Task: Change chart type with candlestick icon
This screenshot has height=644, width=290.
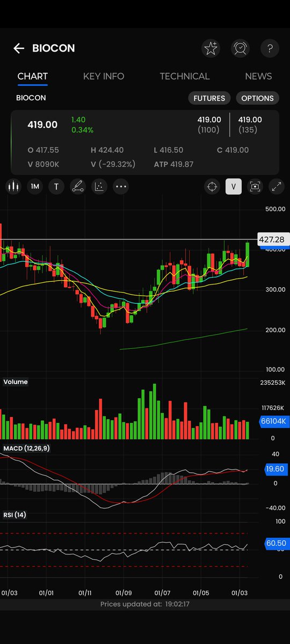Action: coord(13,187)
